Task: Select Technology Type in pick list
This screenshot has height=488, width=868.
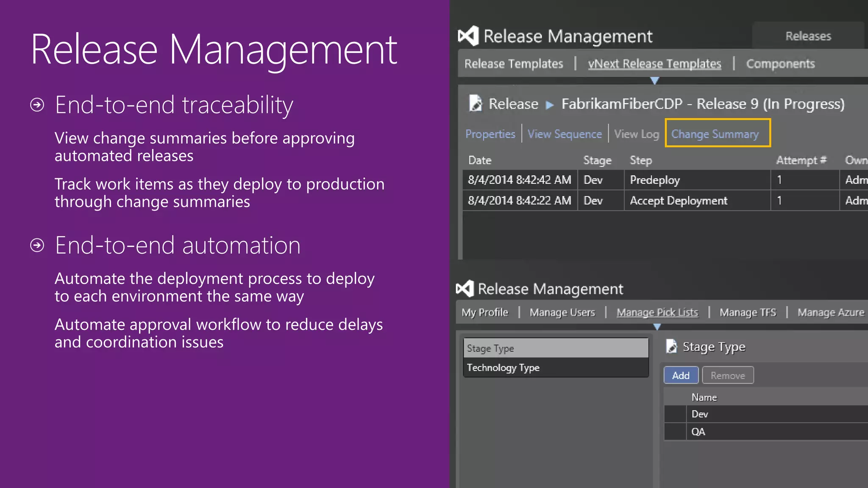Action: [556, 367]
